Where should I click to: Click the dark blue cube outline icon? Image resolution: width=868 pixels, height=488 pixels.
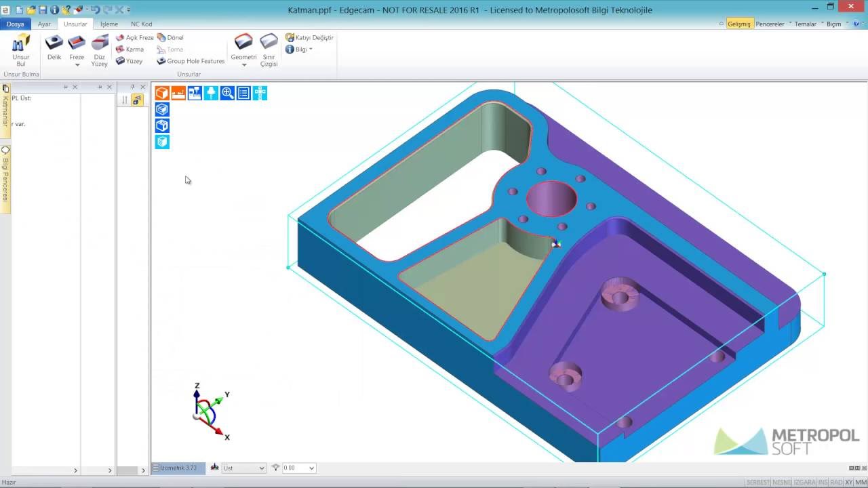pyautogui.click(x=162, y=125)
